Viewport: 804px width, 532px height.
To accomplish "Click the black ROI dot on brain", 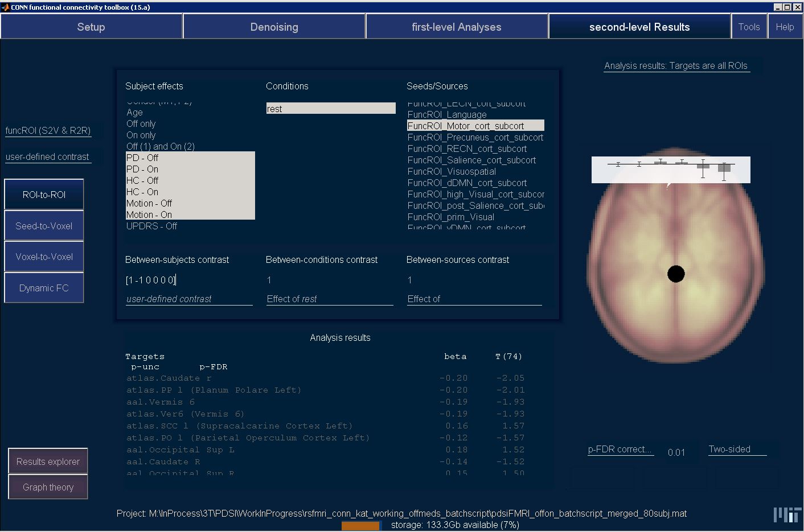I will pos(676,274).
